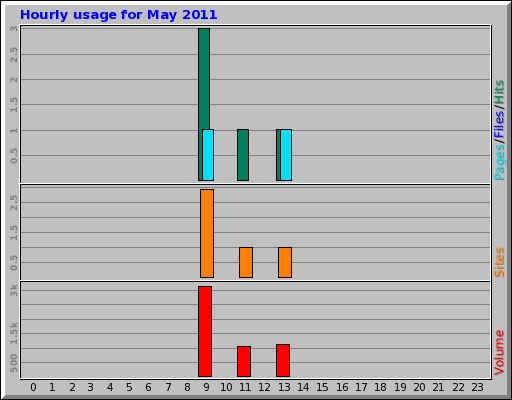Select the orange Sites bar at hour 13
Viewport: 512px width, 400px height.
(x=285, y=262)
